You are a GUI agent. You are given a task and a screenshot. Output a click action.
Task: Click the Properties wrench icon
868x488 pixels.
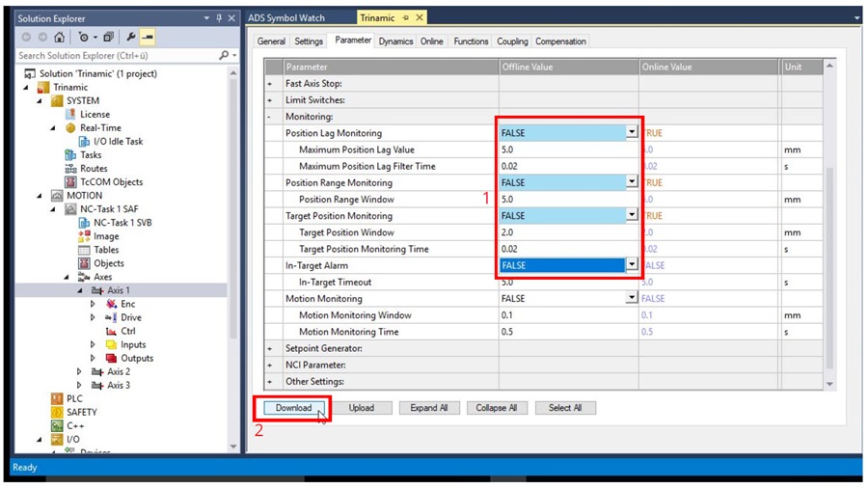click(131, 38)
